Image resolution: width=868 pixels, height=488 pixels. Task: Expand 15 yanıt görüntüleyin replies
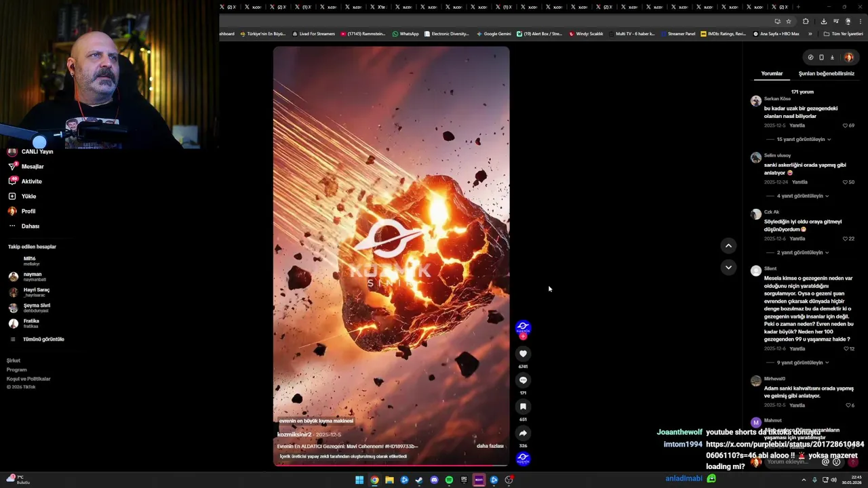(x=804, y=140)
